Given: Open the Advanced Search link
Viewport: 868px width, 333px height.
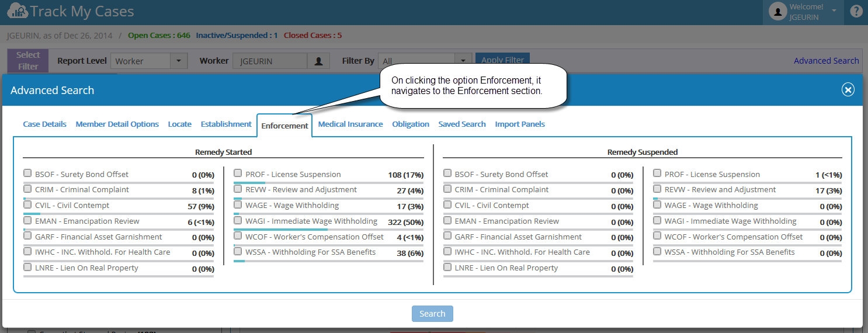Looking at the screenshot, I should click(x=826, y=61).
